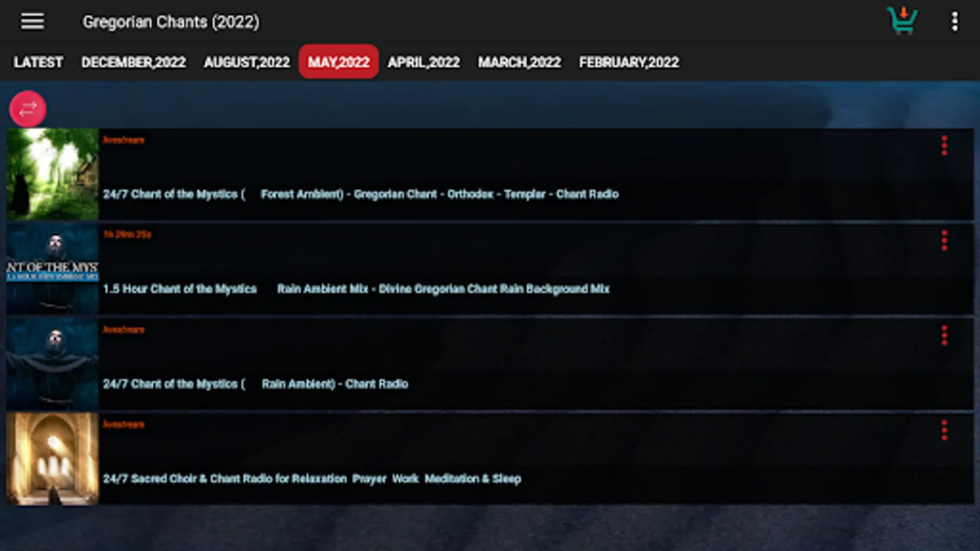Click the duration label on 1.5 Hour Chant
This screenshot has height=551, width=980.
(127, 234)
